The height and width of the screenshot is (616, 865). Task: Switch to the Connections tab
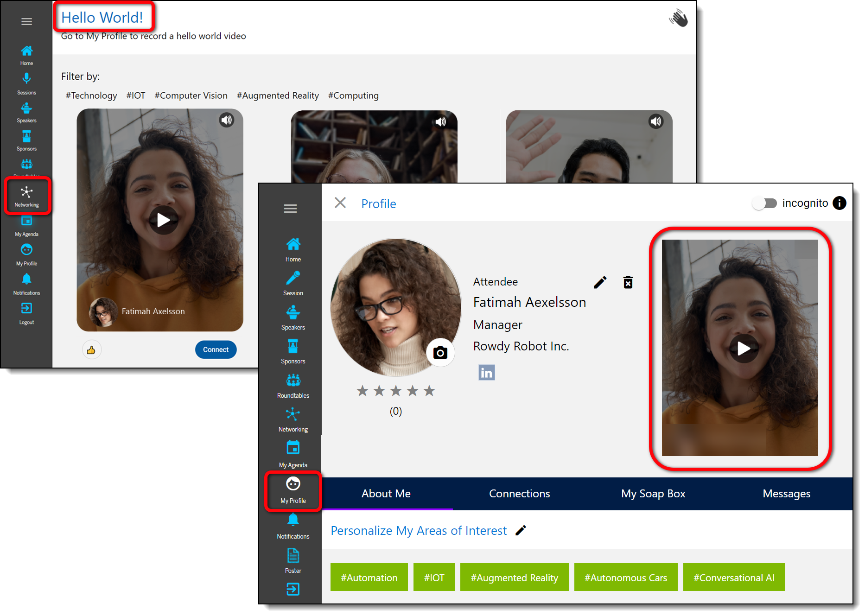519,494
